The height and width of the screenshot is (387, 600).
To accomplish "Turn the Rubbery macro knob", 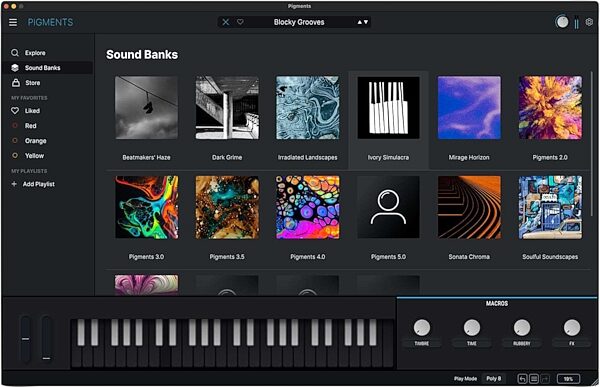I will [x=522, y=328].
